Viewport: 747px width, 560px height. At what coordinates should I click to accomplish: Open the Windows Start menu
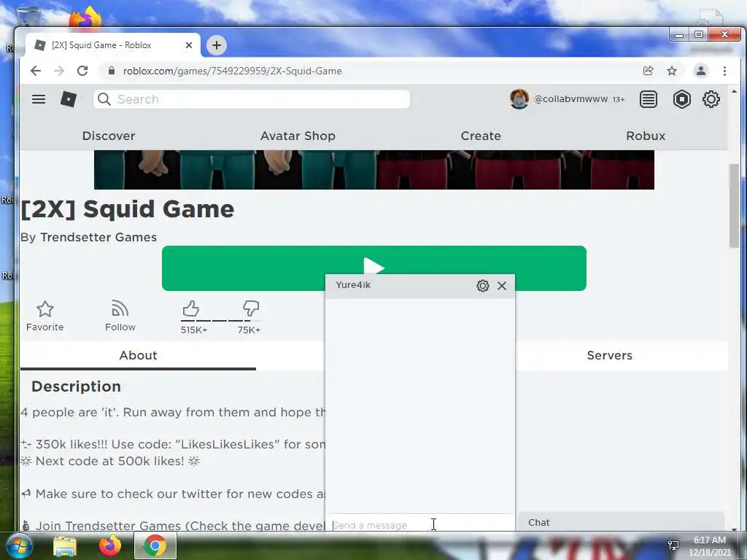[19, 545]
